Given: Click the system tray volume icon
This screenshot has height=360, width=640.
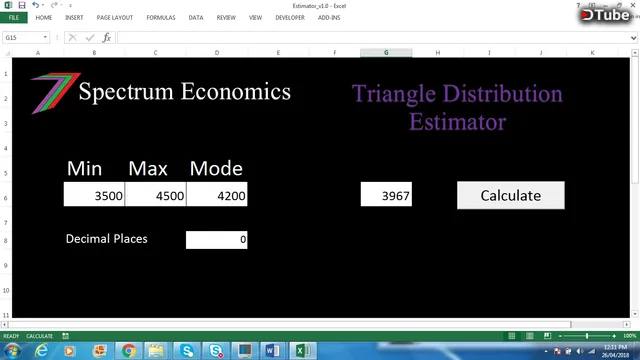Looking at the screenshot, I should tap(580, 351).
